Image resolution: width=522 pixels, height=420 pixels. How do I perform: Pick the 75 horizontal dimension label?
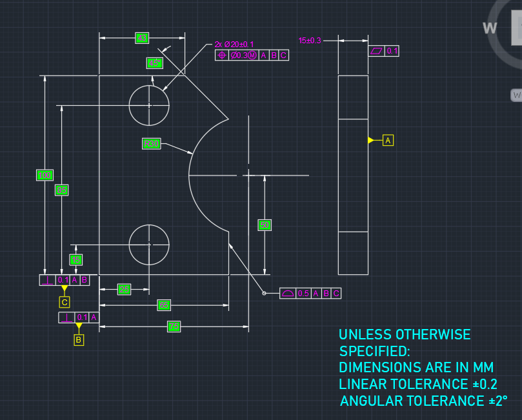coord(174,326)
